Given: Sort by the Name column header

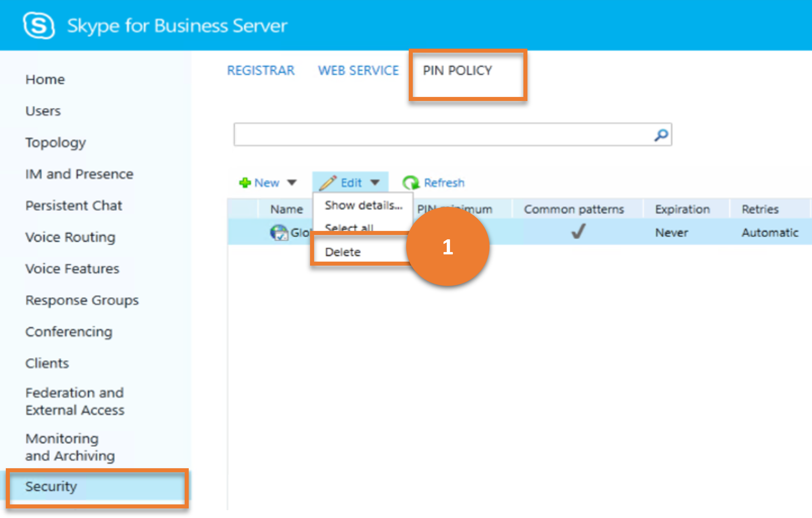Looking at the screenshot, I should click(x=287, y=209).
